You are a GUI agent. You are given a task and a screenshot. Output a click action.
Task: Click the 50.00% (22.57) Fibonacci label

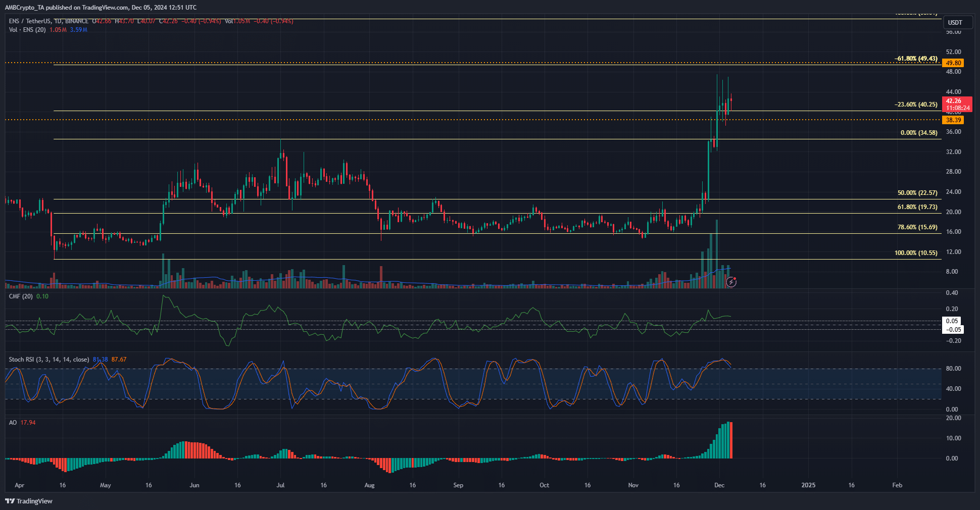(917, 193)
